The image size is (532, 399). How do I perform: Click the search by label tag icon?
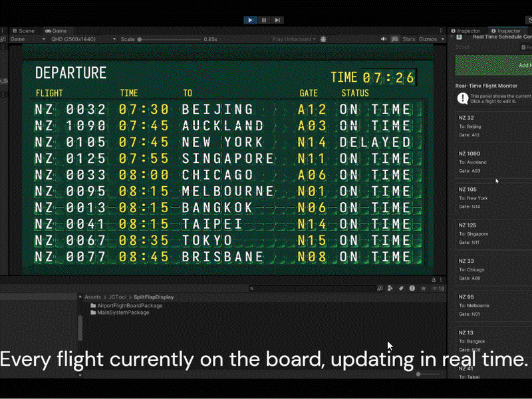(401, 289)
